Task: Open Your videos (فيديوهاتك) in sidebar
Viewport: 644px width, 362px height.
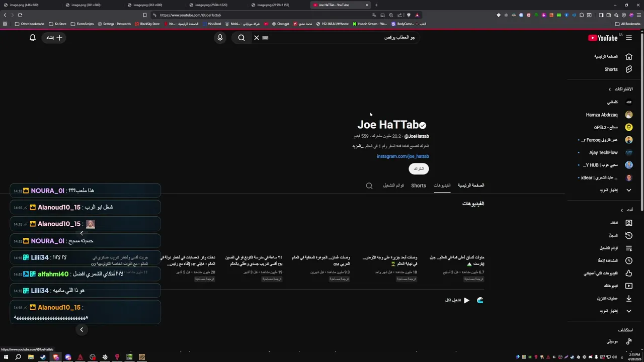Action: (618, 286)
